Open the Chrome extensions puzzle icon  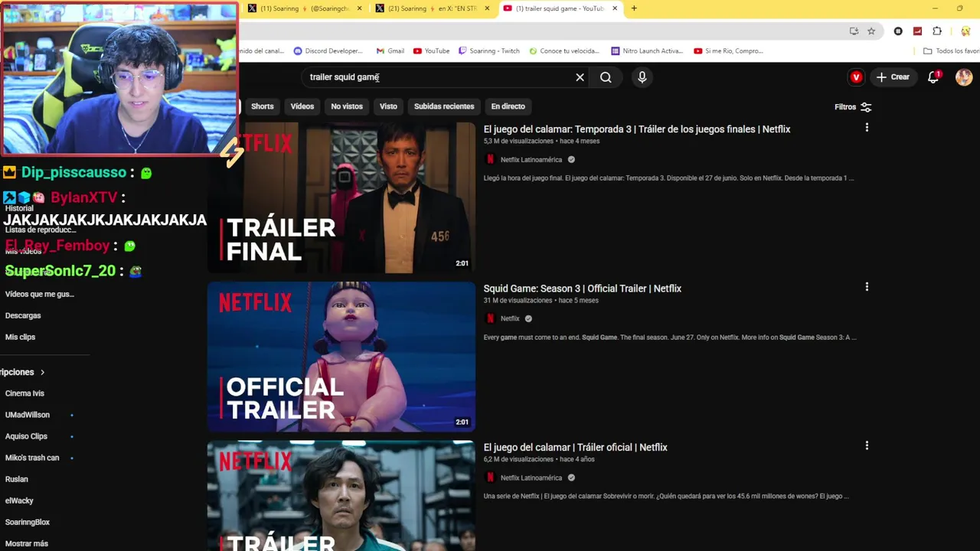937,31
